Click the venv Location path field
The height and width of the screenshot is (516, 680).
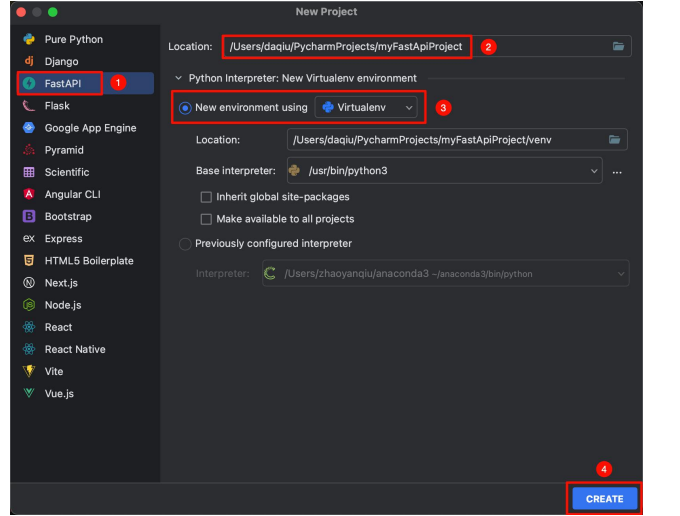tap(457, 140)
